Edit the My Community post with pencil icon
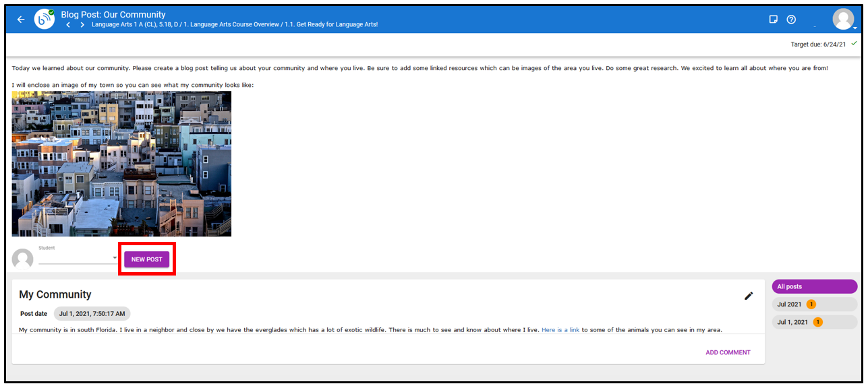Screen dimensions: 868x386 point(749,296)
